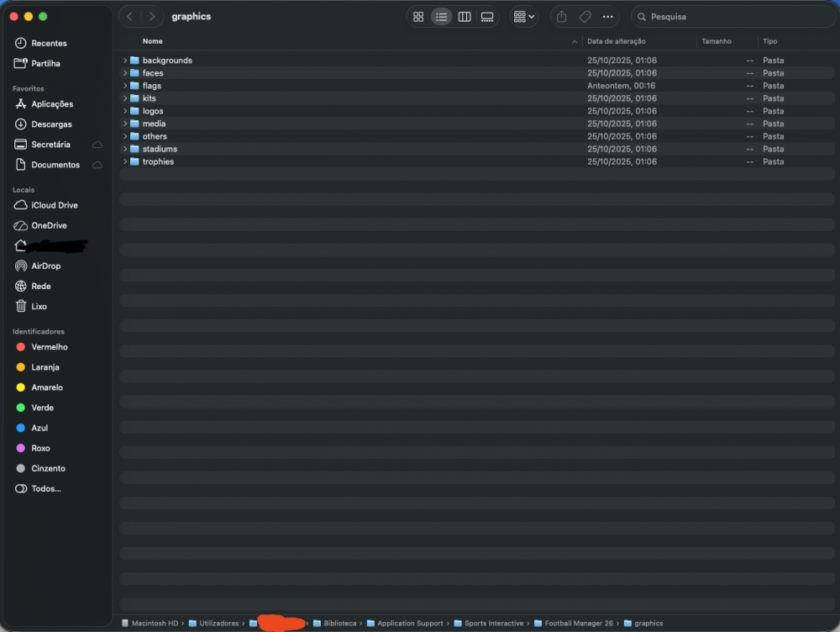
Task: Open the more actions ellipsis menu
Action: pos(607,17)
